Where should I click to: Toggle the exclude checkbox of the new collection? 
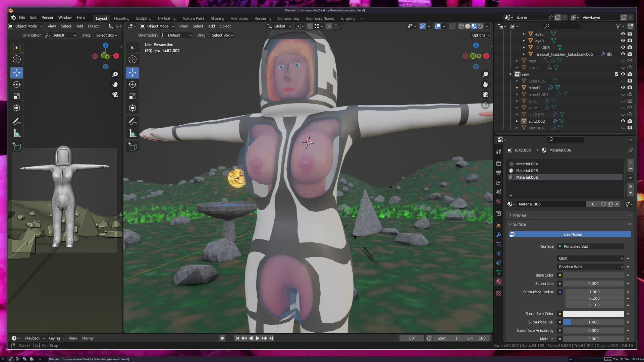(x=616, y=74)
